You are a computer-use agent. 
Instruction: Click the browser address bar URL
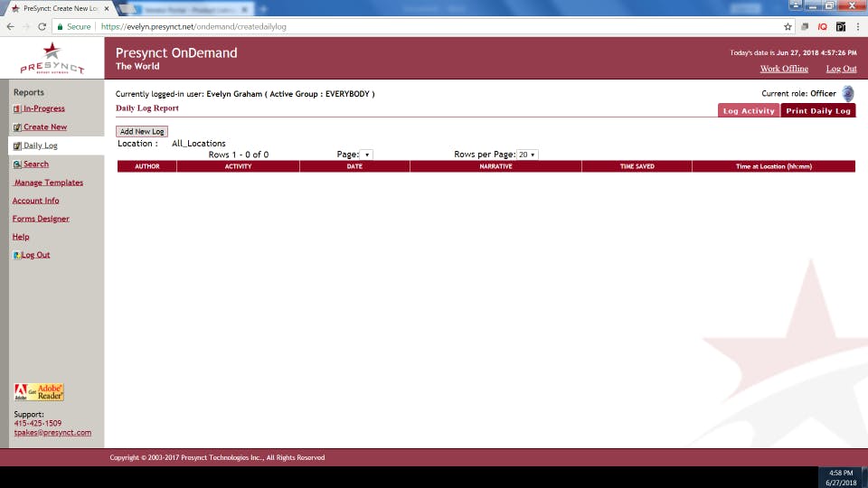tap(193, 26)
